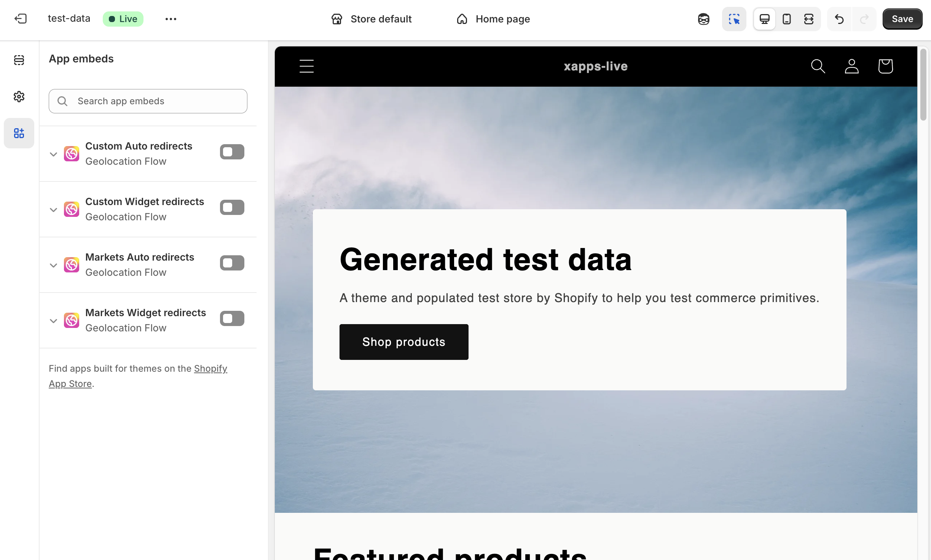
Task: Open the Home page template selector
Action: tap(493, 19)
